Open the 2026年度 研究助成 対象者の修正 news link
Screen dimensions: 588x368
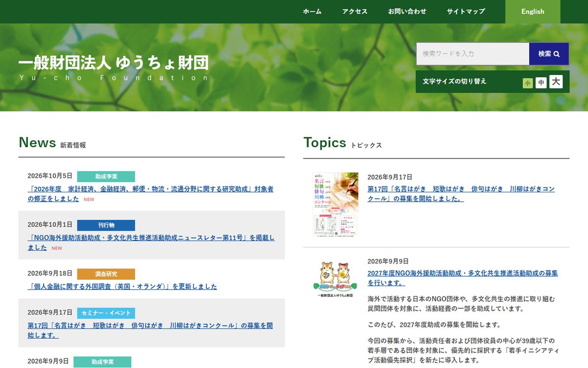tap(150, 194)
